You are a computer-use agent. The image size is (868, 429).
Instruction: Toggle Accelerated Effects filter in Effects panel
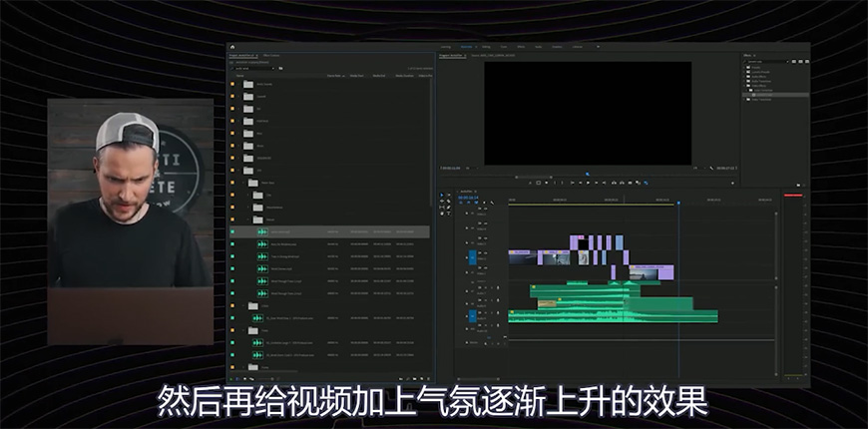point(794,62)
